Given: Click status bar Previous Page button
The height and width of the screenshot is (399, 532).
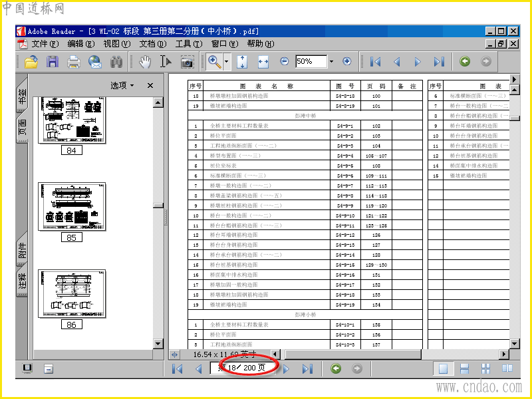Looking at the screenshot, I should [x=199, y=368].
